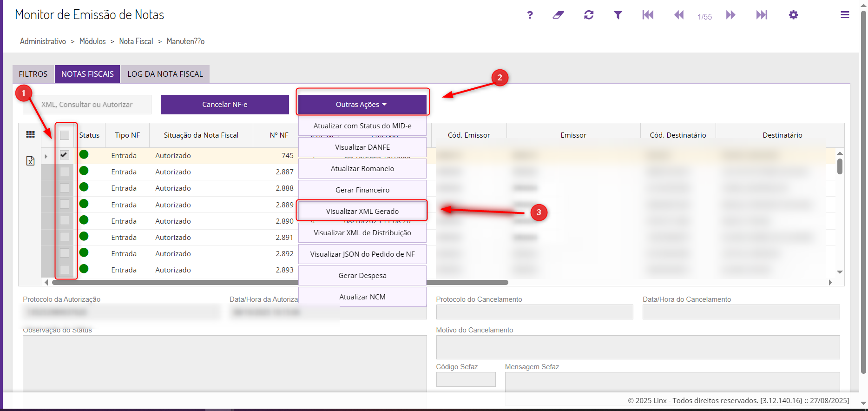
Task: Open the funnel filter icon
Action: coord(618,15)
